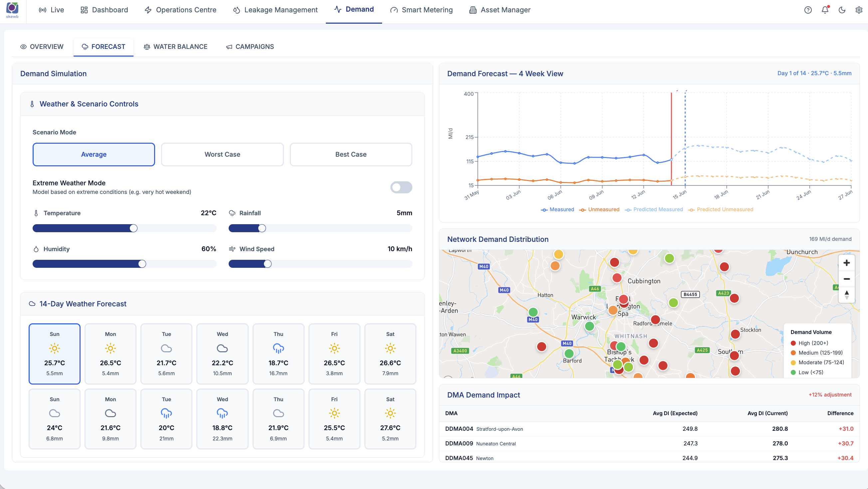Click the green marker near Barford on map
This screenshot has height=489, width=868.
[569, 353]
